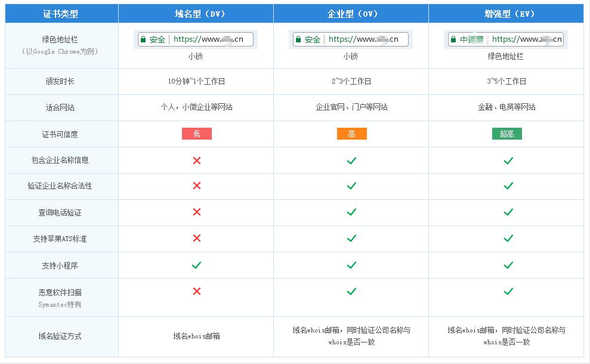Toggle the checkmark for OV 验证企业名称合法性
Image resolution: width=590 pixels, height=364 pixels.
pyautogui.click(x=351, y=186)
